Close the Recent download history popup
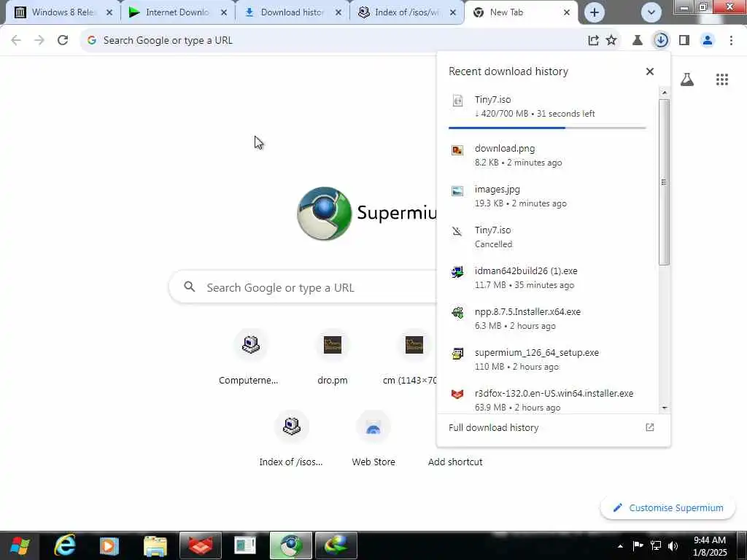The width and height of the screenshot is (747, 560). pyautogui.click(x=649, y=71)
